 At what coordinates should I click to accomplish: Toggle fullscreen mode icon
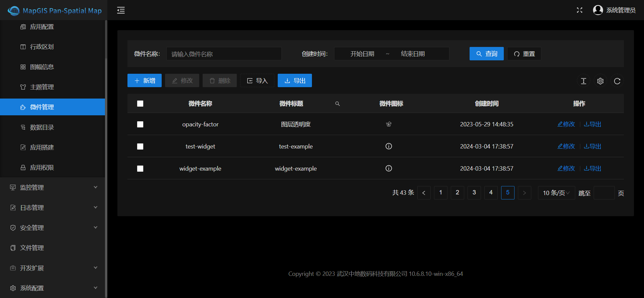click(x=580, y=10)
